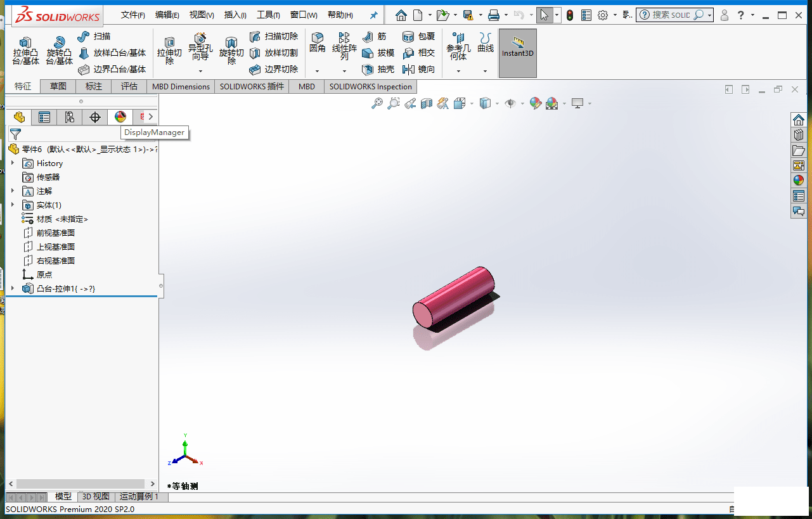Viewport: 812px width, 519px height.
Task: Select the 前视基准面 front plane
Action: [x=49, y=233]
